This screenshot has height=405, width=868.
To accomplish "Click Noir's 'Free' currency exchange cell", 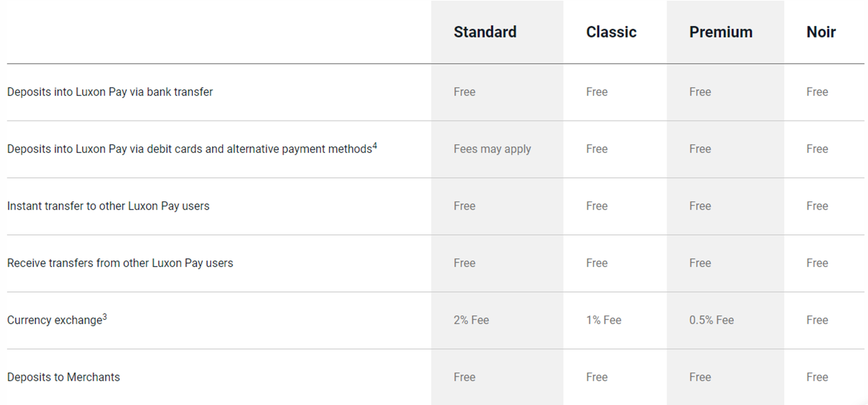I will [x=817, y=320].
